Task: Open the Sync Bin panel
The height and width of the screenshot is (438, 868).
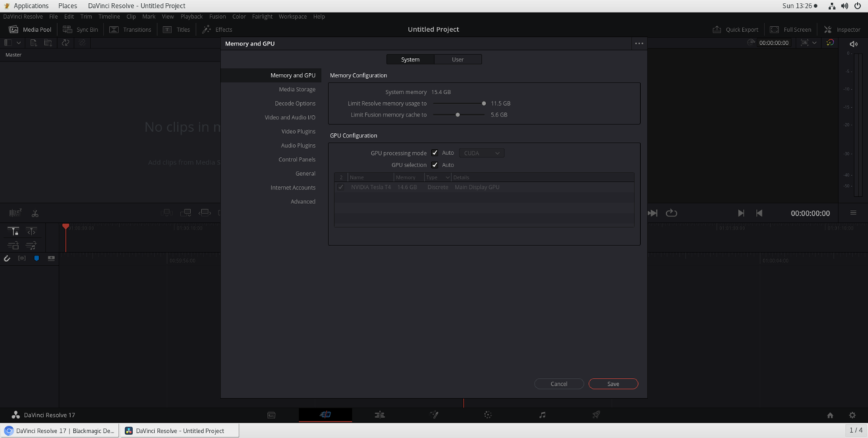Action: (80, 30)
